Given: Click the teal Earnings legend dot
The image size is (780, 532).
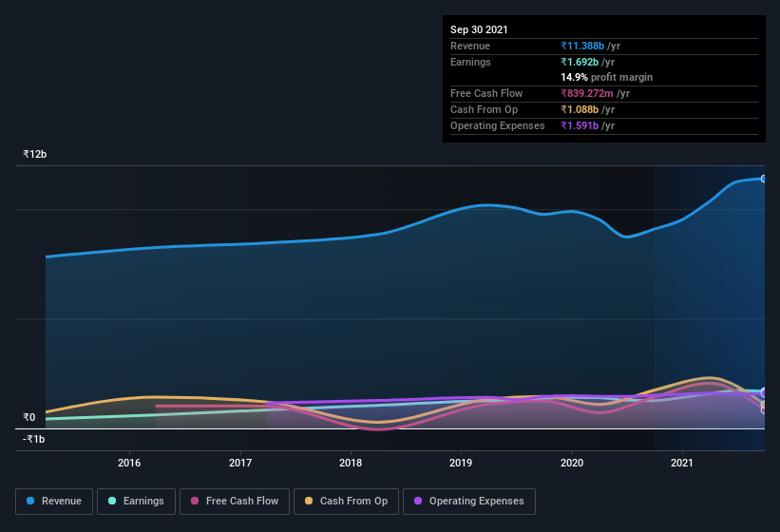Looking at the screenshot, I should coord(112,501).
